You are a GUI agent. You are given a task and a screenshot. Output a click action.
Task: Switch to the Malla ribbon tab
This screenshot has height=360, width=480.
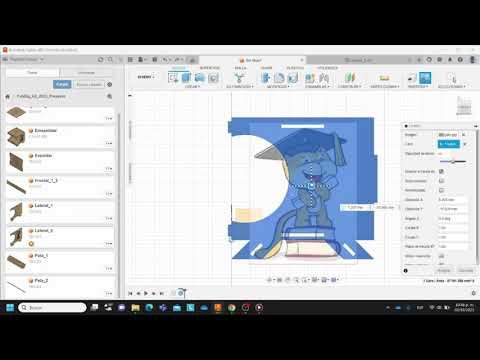tap(240, 68)
